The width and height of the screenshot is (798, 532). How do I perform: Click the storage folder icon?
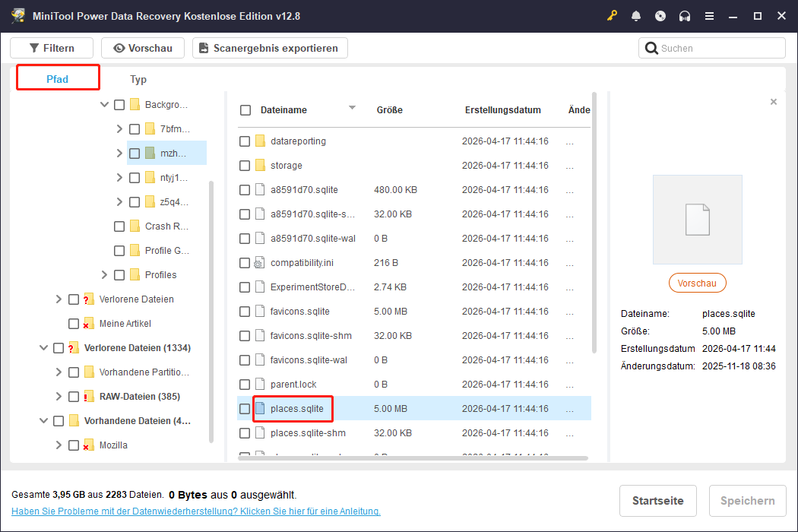(x=260, y=166)
